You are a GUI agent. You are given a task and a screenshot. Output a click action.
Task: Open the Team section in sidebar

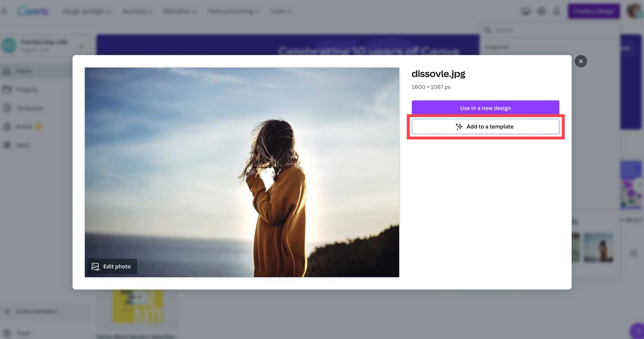(23, 145)
